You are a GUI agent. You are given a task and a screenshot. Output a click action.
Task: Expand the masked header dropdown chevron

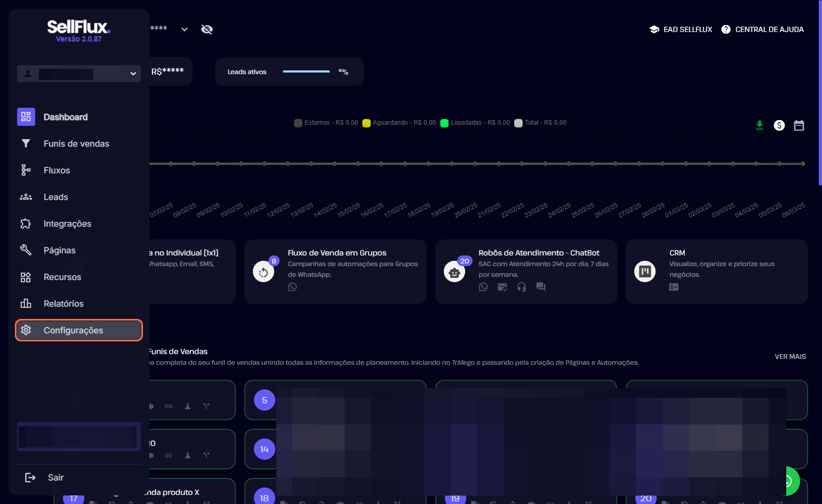tap(184, 29)
